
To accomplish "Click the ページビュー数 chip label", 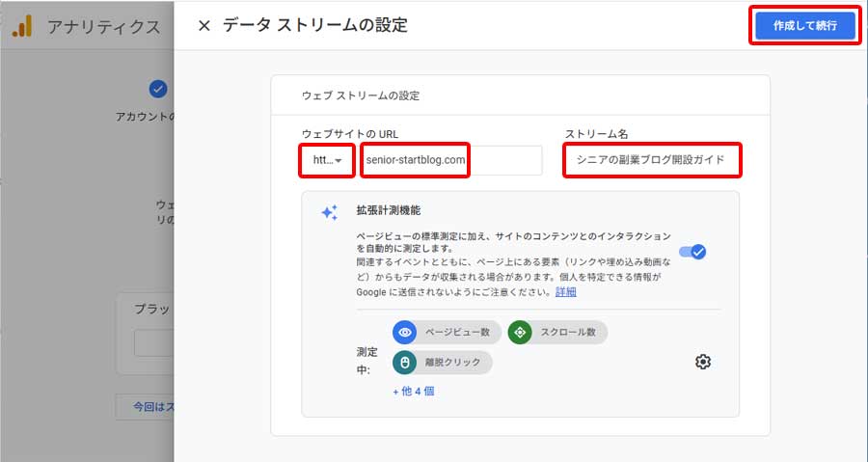I will pyautogui.click(x=457, y=332).
